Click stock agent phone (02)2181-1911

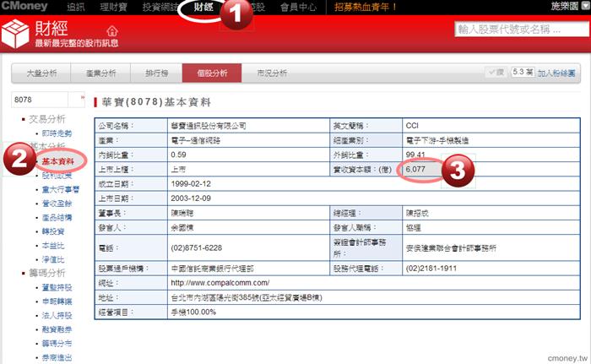pyautogui.click(x=431, y=269)
